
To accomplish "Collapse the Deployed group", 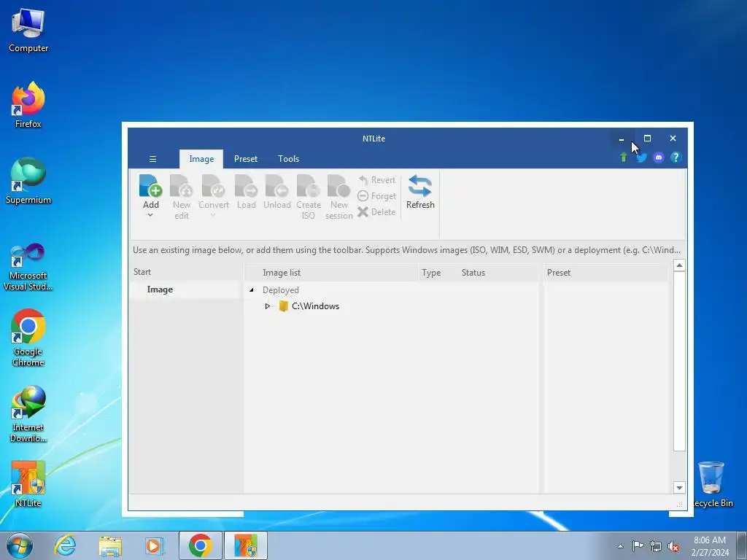I will point(252,290).
